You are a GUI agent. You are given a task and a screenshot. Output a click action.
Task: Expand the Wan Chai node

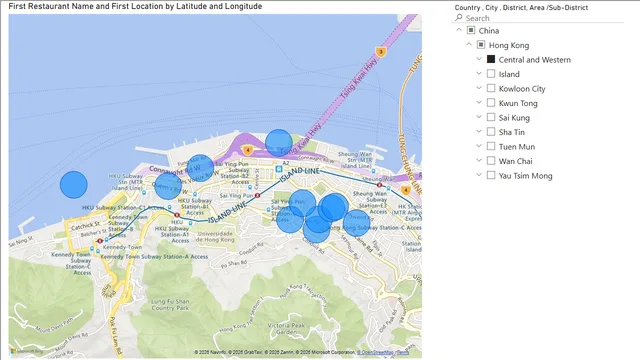tap(479, 160)
